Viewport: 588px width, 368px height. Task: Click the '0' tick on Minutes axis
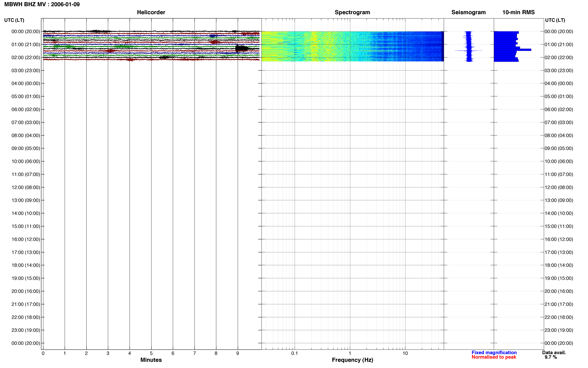tap(43, 353)
